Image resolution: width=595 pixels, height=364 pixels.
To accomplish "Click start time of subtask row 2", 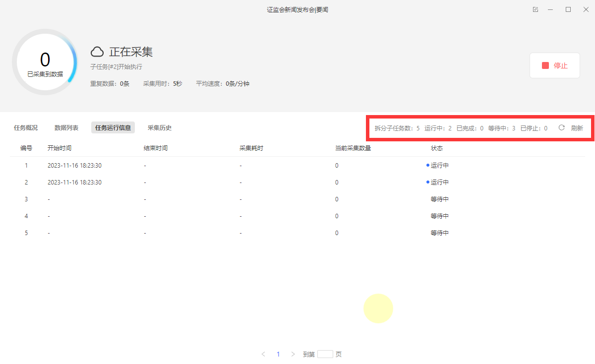I will click(x=74, y=182).
